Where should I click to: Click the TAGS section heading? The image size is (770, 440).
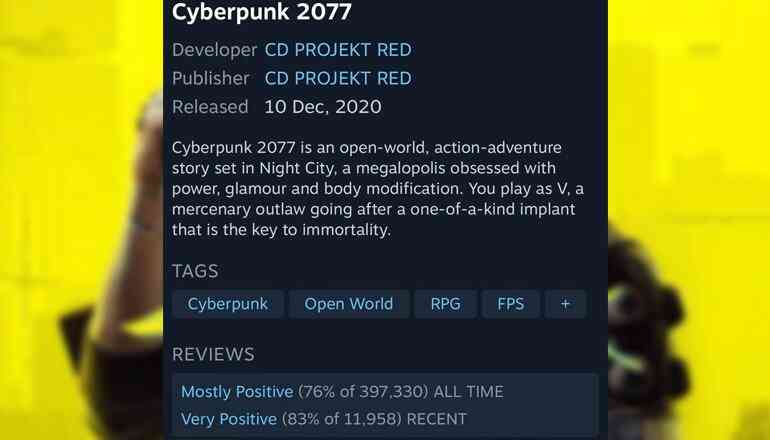tap(195, 271)
